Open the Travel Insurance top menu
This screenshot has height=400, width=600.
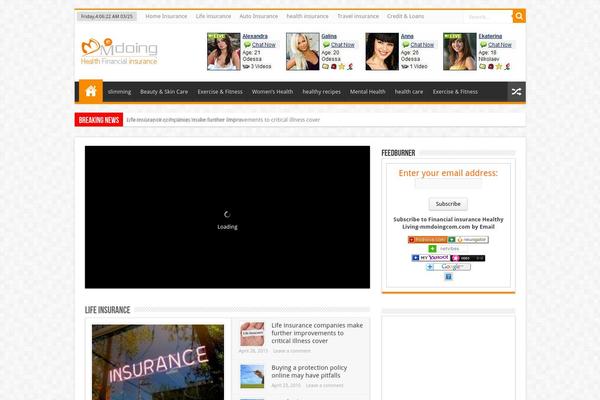(x=358, y=16)
